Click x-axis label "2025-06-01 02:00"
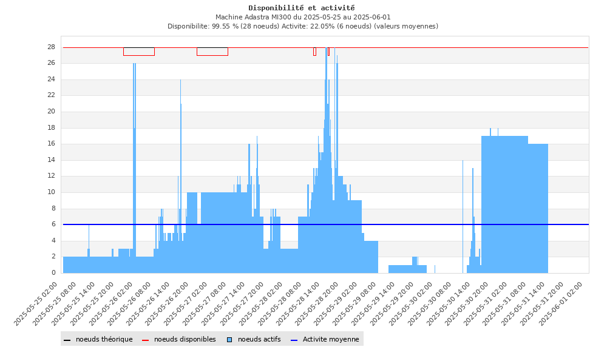607x364 pixels. (x=560, y=304)
